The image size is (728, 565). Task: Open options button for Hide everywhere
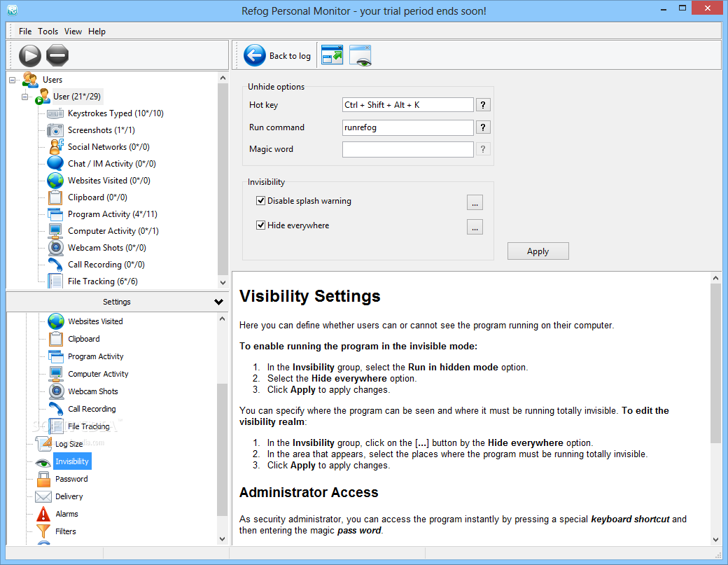(475, 227)
